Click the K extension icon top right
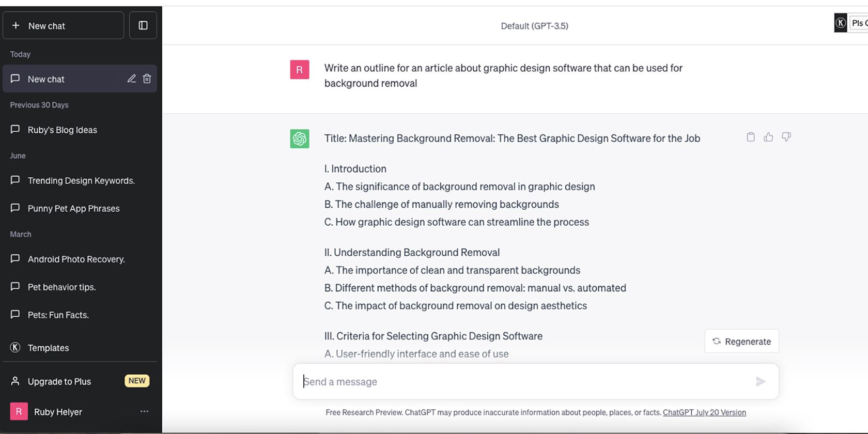 click(841, 23)
